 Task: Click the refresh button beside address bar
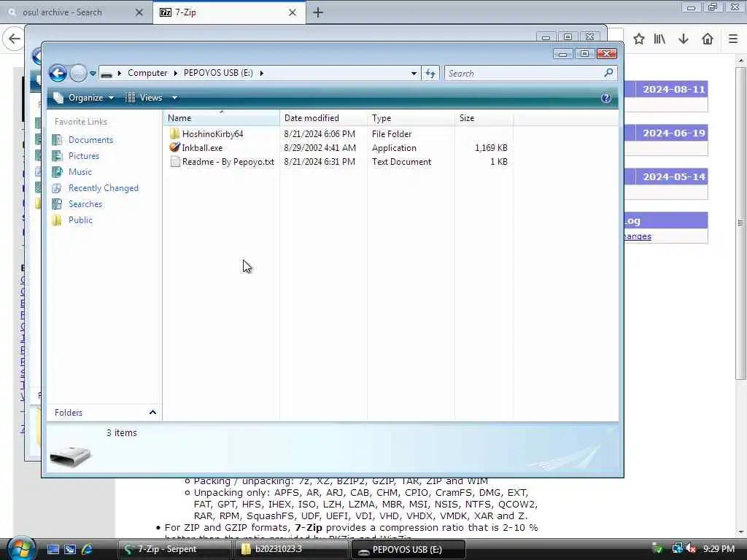tap(430, 74)
